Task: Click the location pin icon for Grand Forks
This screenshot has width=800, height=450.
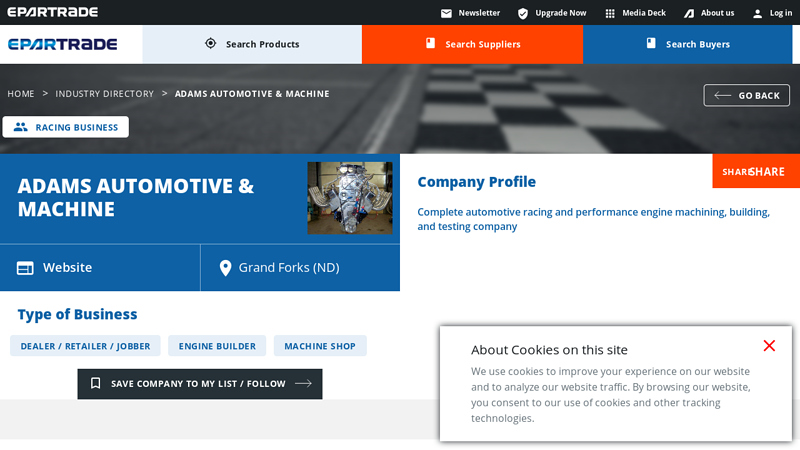Action: tap(225, 268)
